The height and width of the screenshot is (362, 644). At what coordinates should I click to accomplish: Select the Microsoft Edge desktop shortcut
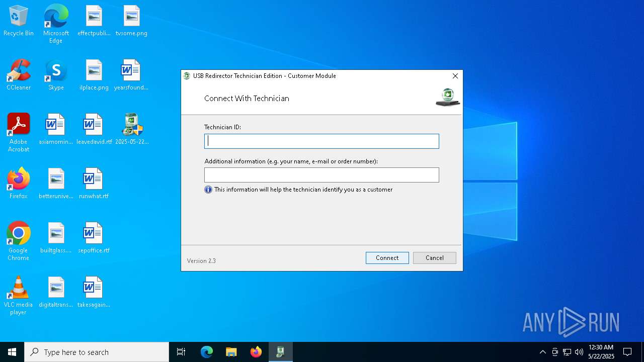[x=56, y=24]
